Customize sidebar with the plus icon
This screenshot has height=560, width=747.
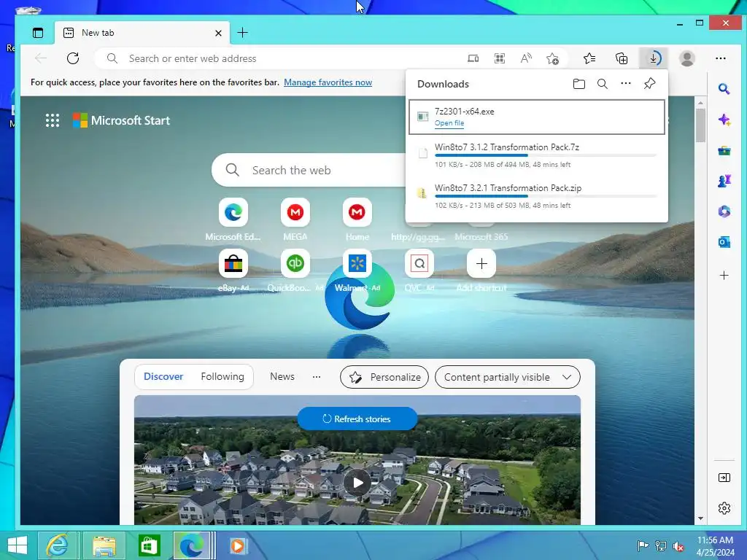point(724,275)
